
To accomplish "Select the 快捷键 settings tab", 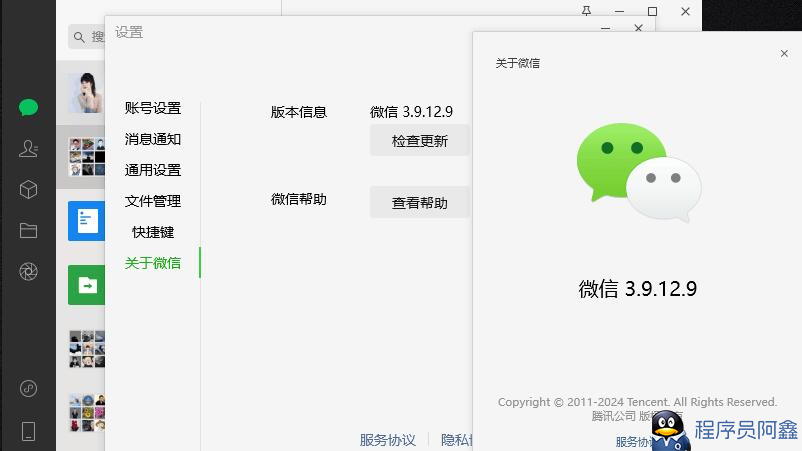I will 152,232.
